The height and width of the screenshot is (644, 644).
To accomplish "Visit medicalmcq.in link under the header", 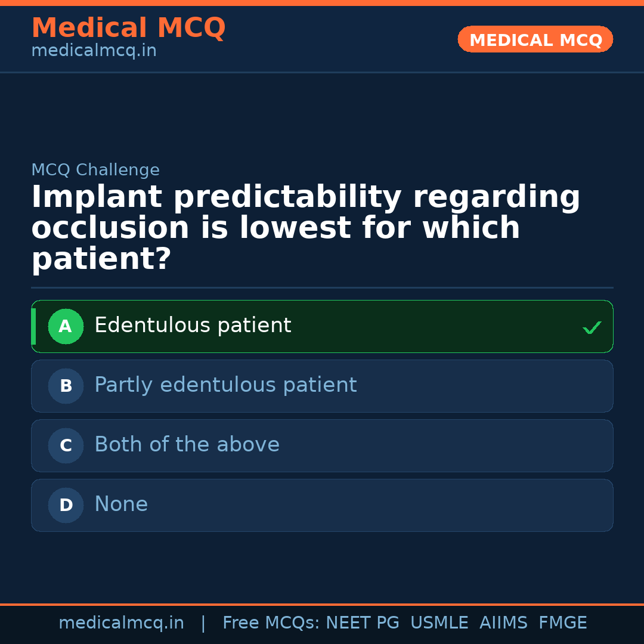I will [94, 51].
